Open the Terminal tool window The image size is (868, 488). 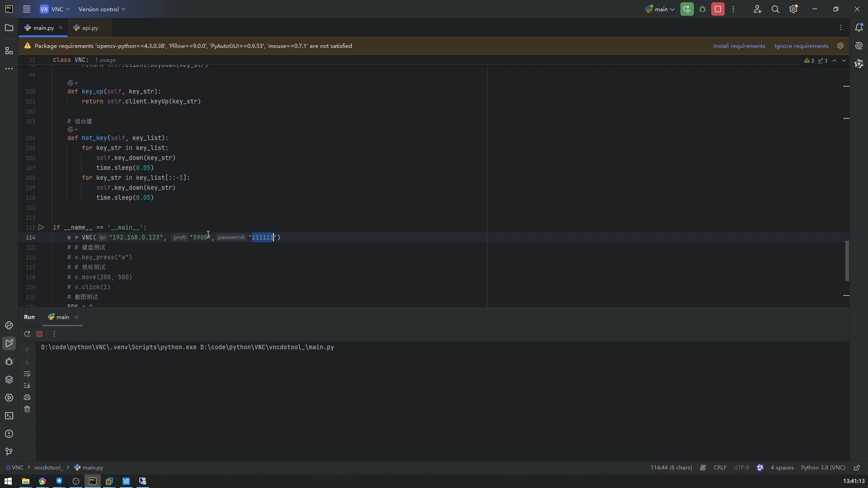(x=9, y=416)
